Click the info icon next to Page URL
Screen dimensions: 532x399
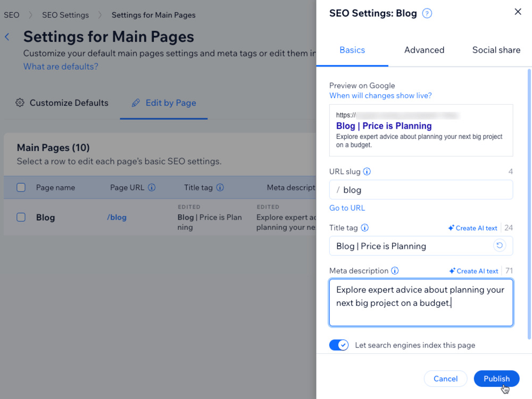click(152, 187)
